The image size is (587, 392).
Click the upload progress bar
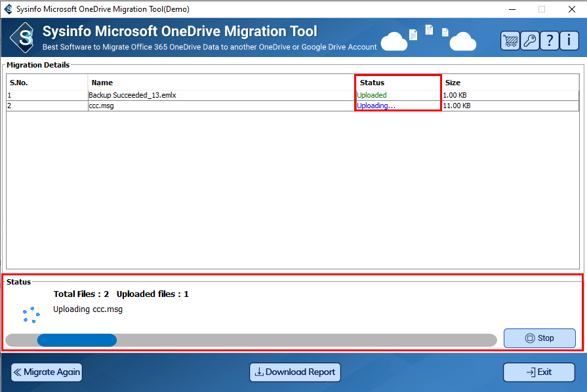pos(251,340)
